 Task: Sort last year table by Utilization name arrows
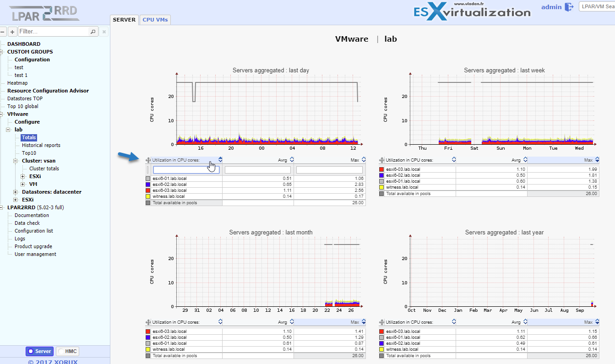[454, 322]
